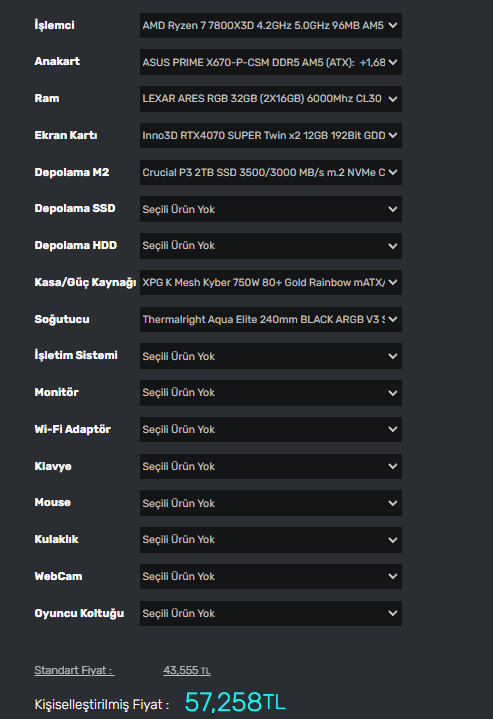Open the Kasa/Güç Kaynağı XPG dropdown
Image resolution: width=493 pixels, height=719 pixels.
coord(271,282)
